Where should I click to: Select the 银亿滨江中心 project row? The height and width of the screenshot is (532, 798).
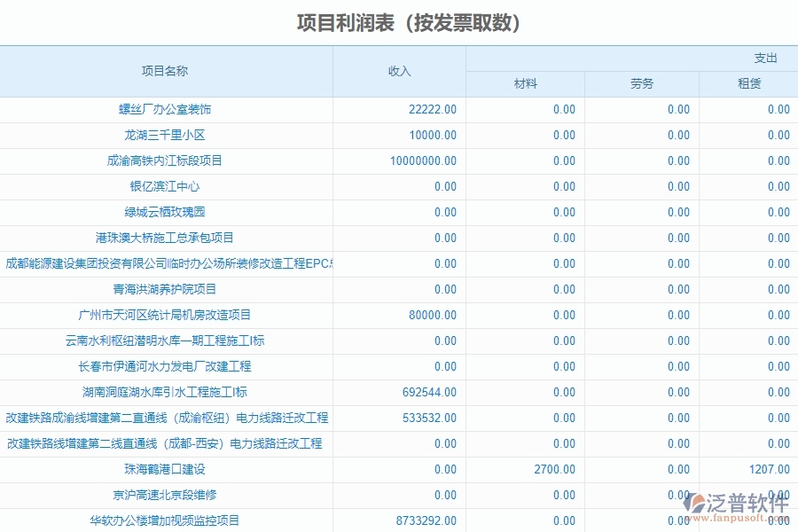pyautogui.click(x=166, y=186)
